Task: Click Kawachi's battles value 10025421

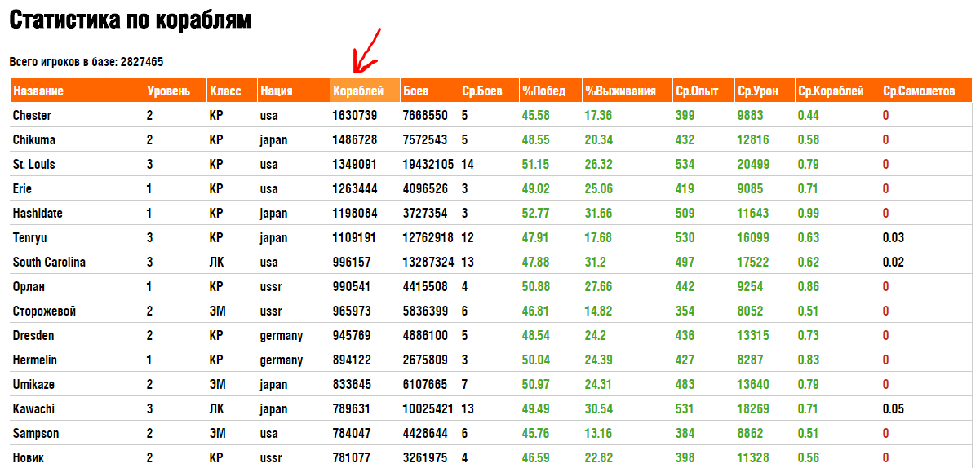Action: 428,409
